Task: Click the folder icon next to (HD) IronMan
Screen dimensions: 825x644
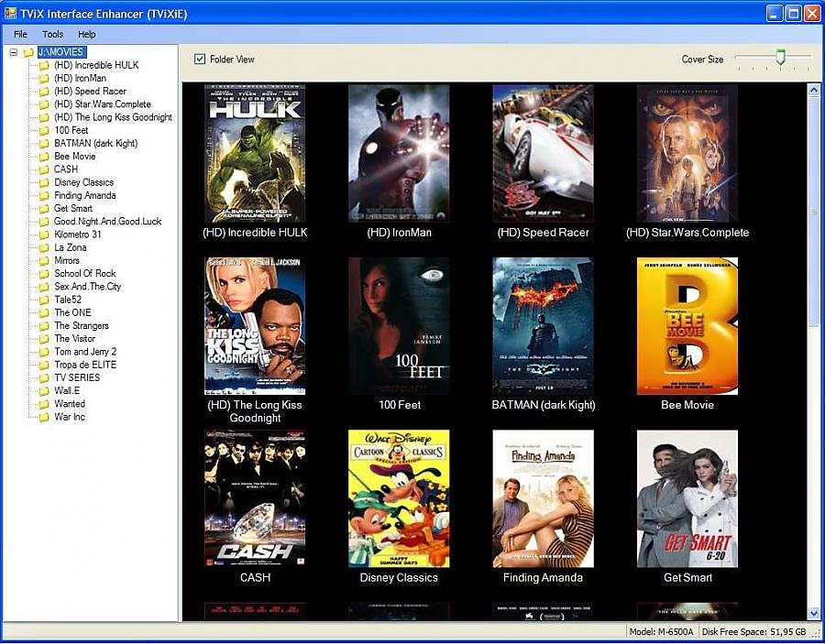Action: tap(44, 79)
